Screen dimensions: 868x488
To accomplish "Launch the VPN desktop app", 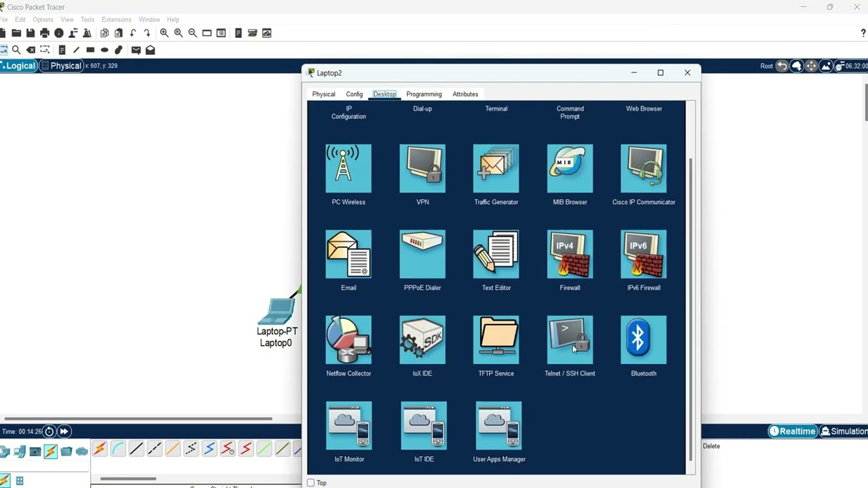I will pos(422,168).
